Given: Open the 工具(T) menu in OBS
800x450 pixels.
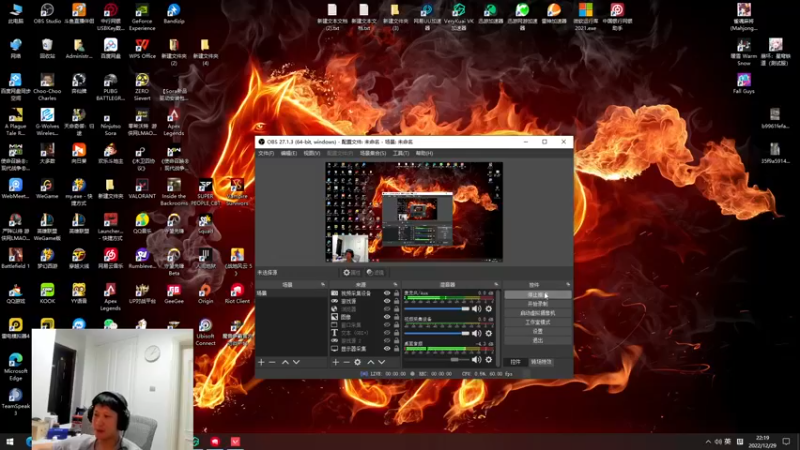Looking at the screenshot, I should click(401, 153).
